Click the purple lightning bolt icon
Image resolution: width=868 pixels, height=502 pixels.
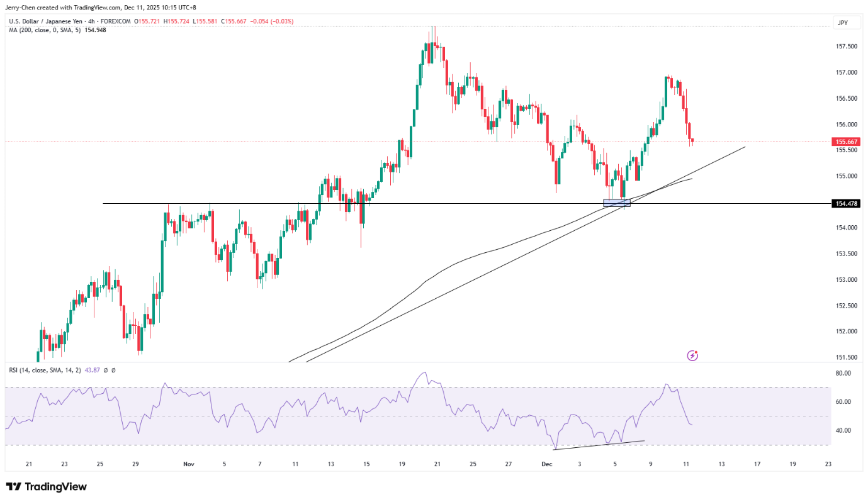pos(692,355)
